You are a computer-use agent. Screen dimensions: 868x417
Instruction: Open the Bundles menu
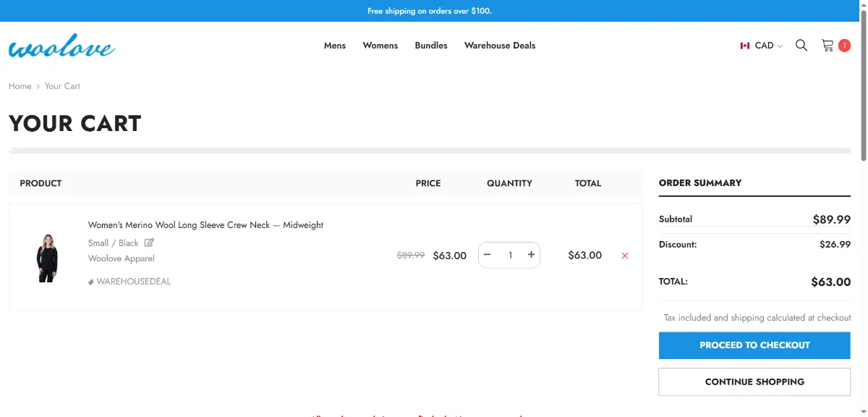click(x=431, y=46)
